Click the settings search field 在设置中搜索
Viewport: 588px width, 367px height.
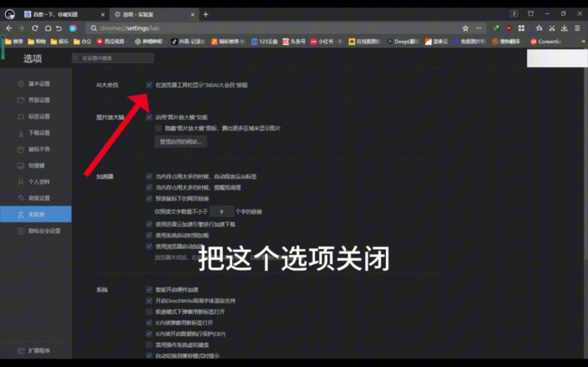tap(113, 58)
